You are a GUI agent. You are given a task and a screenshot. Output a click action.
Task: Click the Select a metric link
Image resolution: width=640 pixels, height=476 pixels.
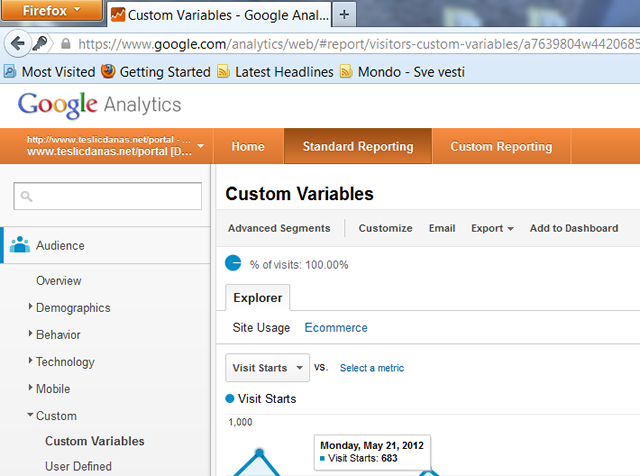click(372, 368)
